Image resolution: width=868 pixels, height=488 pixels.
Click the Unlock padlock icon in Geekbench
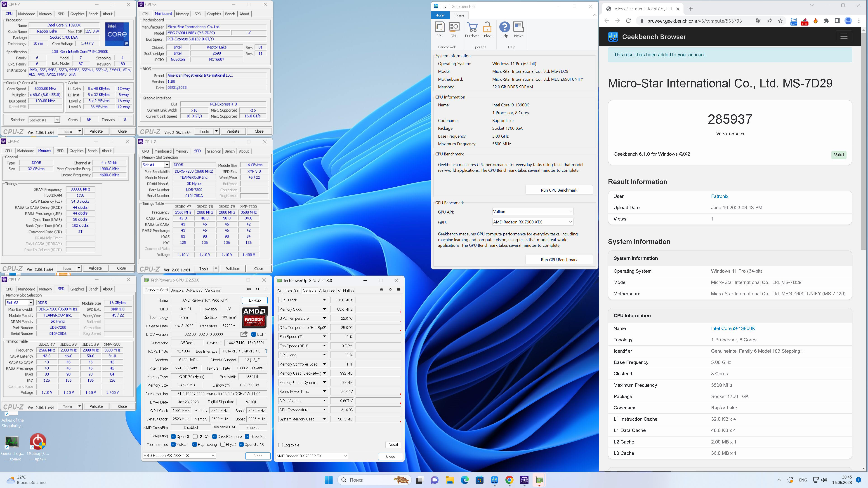pyautogui.click(x=487, y=30)
